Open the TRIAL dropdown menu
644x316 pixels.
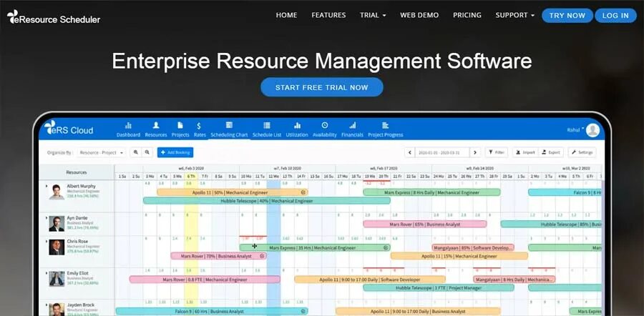tap(373, 15)
